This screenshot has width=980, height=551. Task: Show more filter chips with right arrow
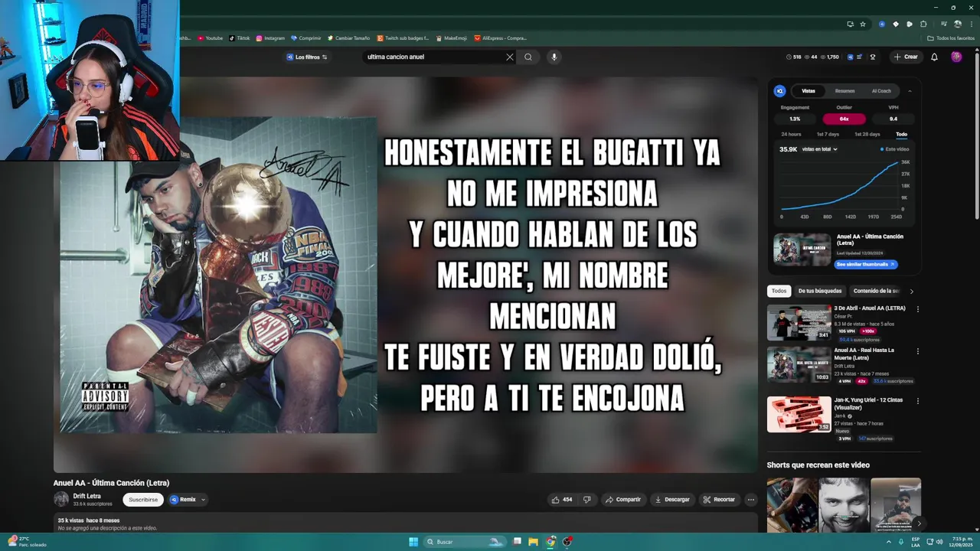(x=911, y=291)
